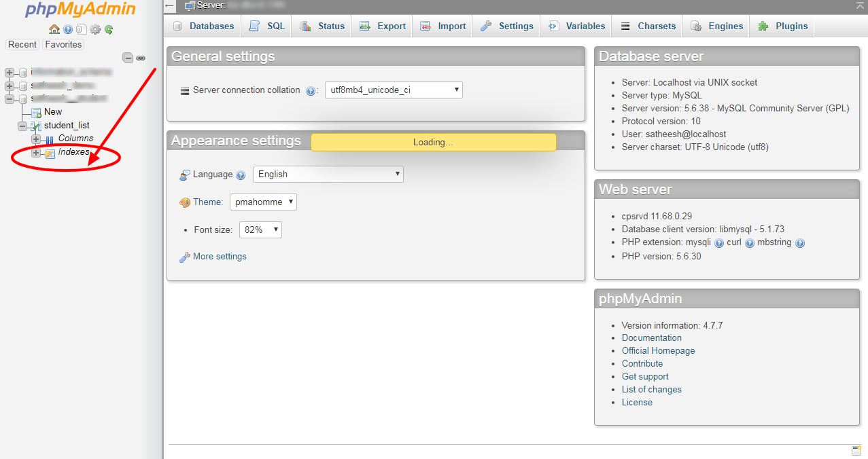Screen dimensions: 868x459
Task: Click the "Protocol version: 10" text
Action: (661, 122)
